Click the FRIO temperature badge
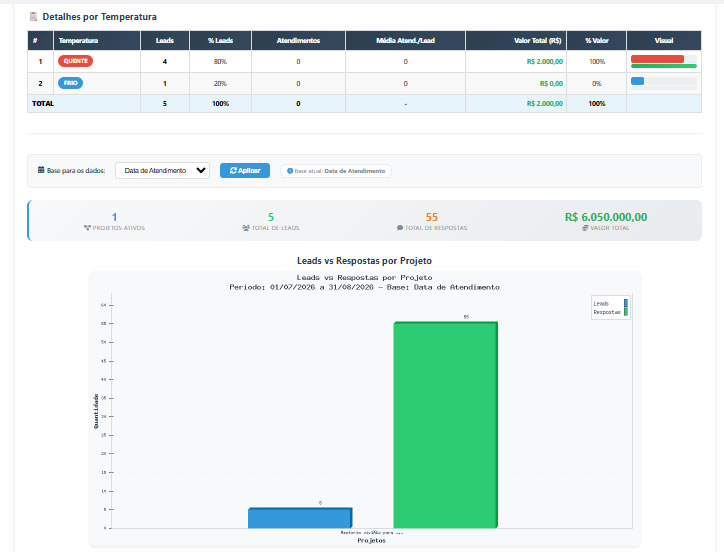Screen dimensions: 724x552 70,83
